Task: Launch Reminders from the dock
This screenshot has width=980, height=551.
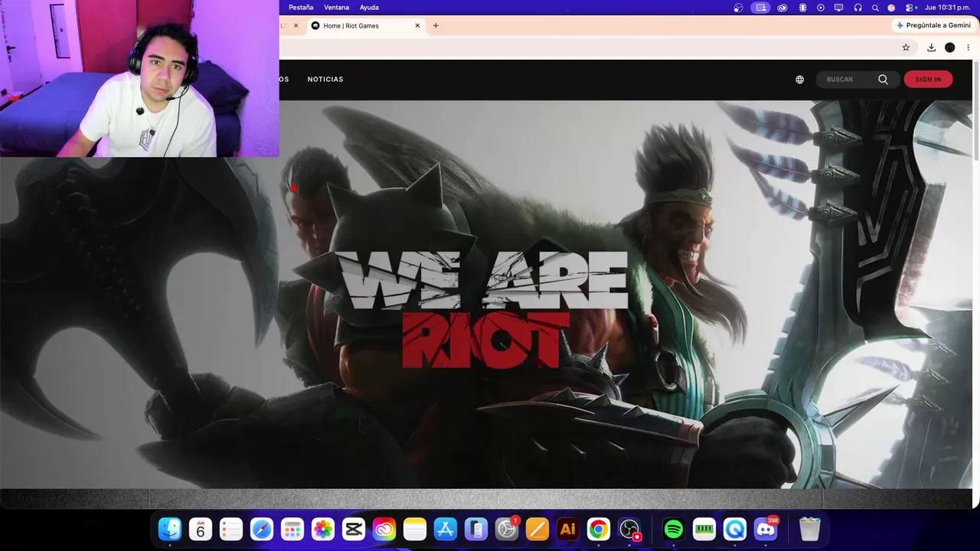Action: (231, 529)
